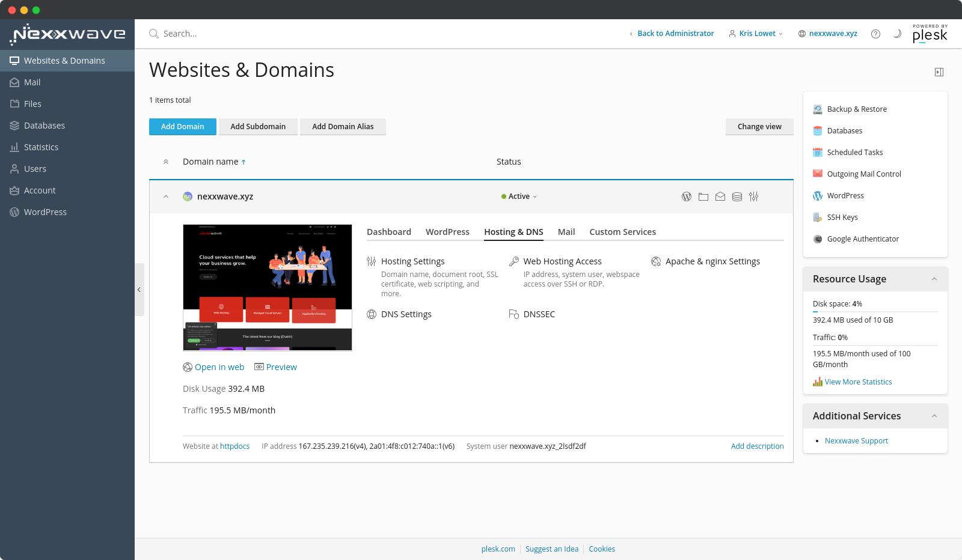The image size is (962, 560).
Task: Open databases stack icon in domain row
Action: pos(737,196)
